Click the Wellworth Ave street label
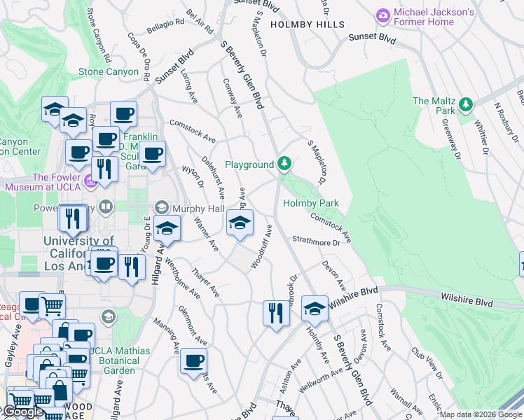Image resolution: width=524 pixels, height=420 pixels. [x=320, y=380]
